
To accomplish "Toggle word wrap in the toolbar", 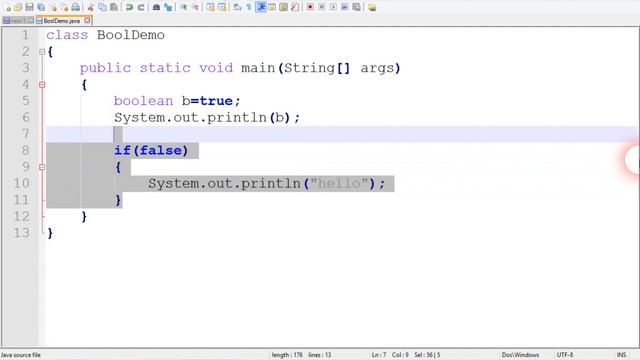I will [x=238, y=7].
